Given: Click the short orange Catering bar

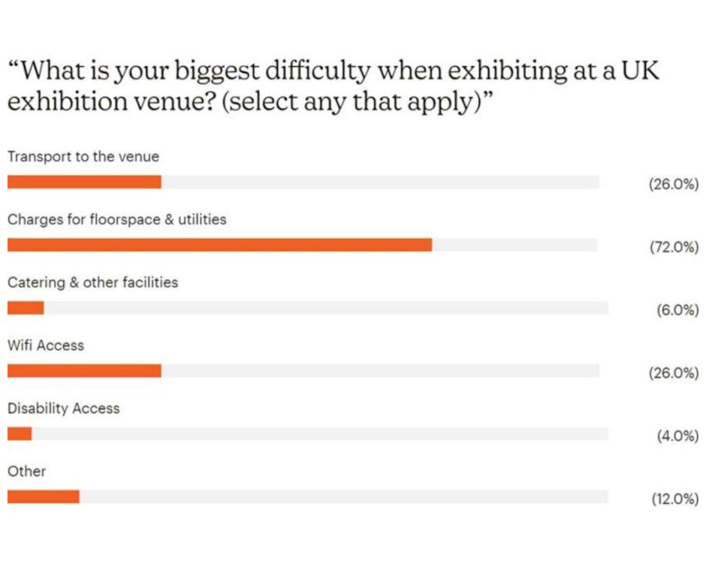Looking at the screenshot, I should 26,309.
